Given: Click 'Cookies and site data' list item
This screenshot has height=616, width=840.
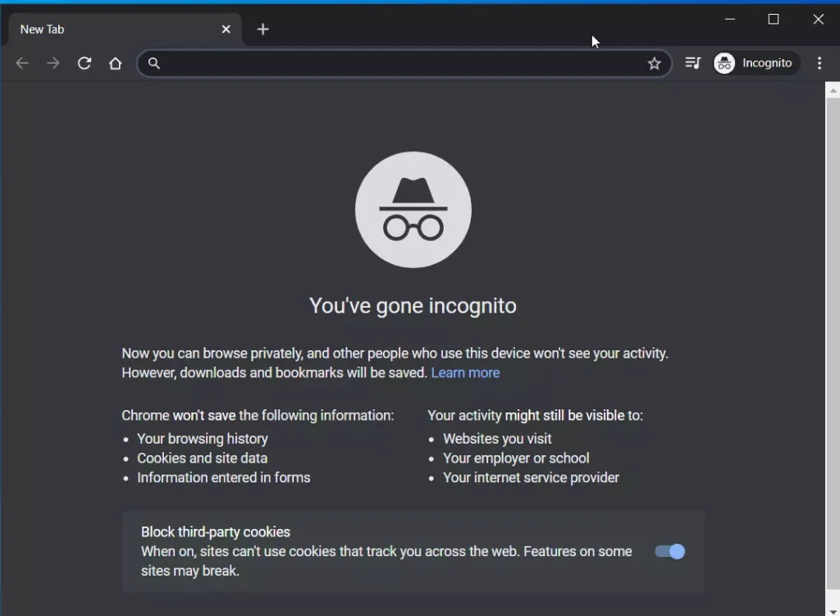Looking at the screenshot, I should tap(203, 458).
